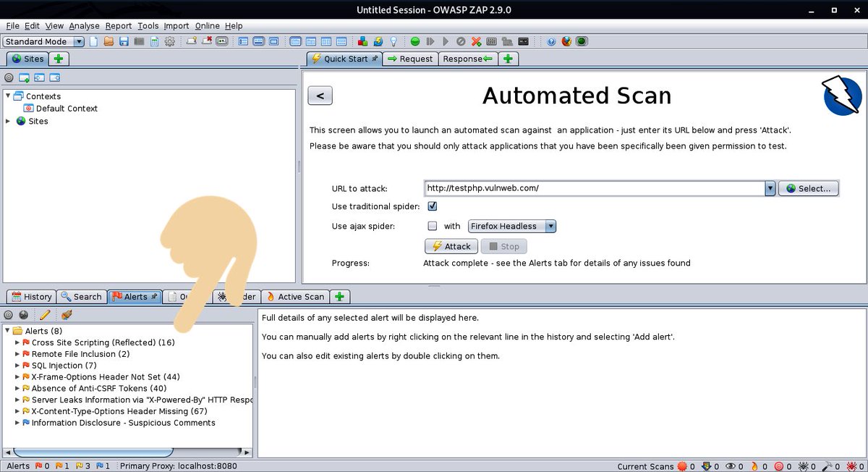Click the URL to attack input field
This screenshot has height=472, width=868.
pyautogui.click(x=595, y=188)
